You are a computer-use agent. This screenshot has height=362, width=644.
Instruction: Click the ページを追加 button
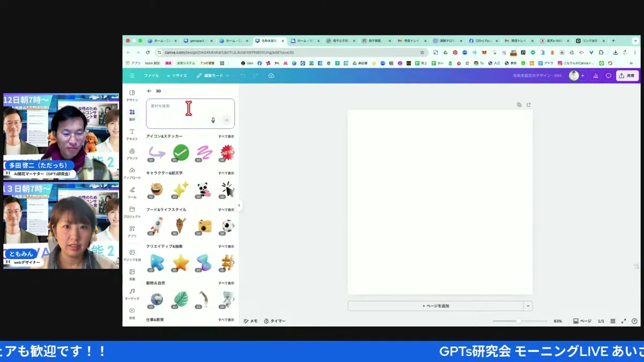click(436, 306)
